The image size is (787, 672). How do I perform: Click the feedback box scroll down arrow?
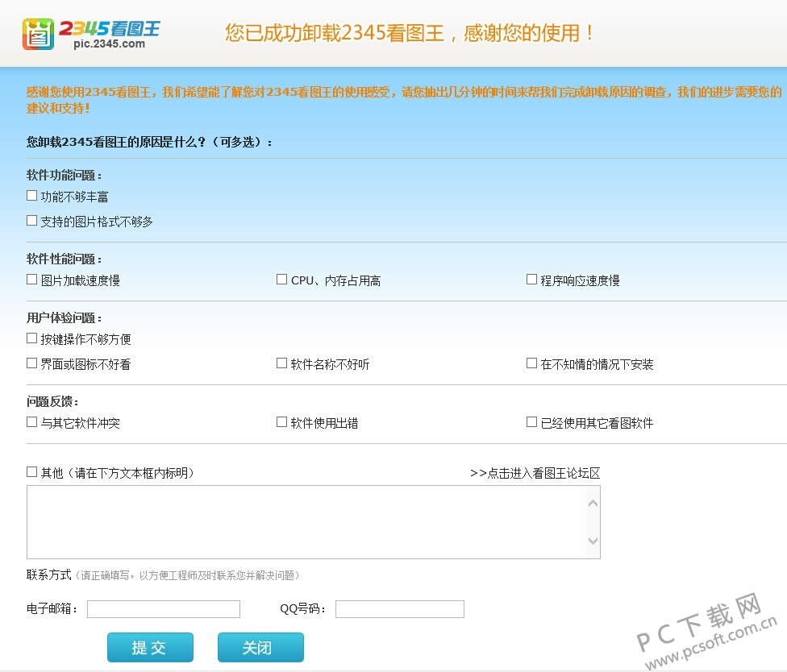point(593,541)
